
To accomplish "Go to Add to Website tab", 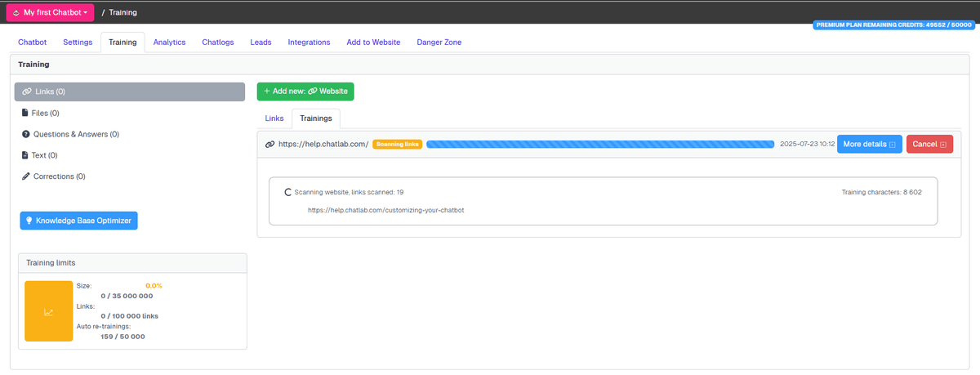I will 373,42.
